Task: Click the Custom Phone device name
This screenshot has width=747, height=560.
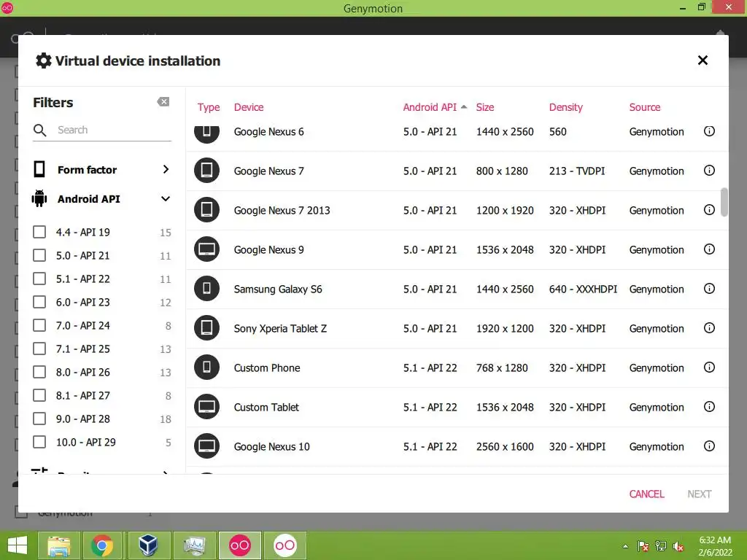Action: [267, 368]
